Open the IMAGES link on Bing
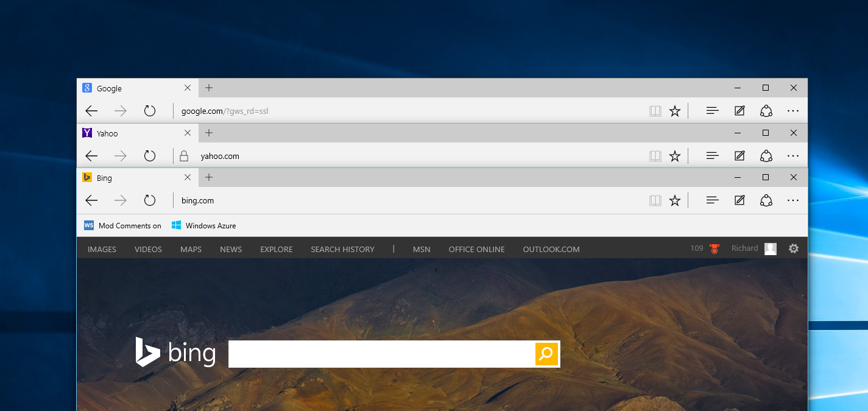The height and width of the screenshot is (411, 868). (102, 249)
